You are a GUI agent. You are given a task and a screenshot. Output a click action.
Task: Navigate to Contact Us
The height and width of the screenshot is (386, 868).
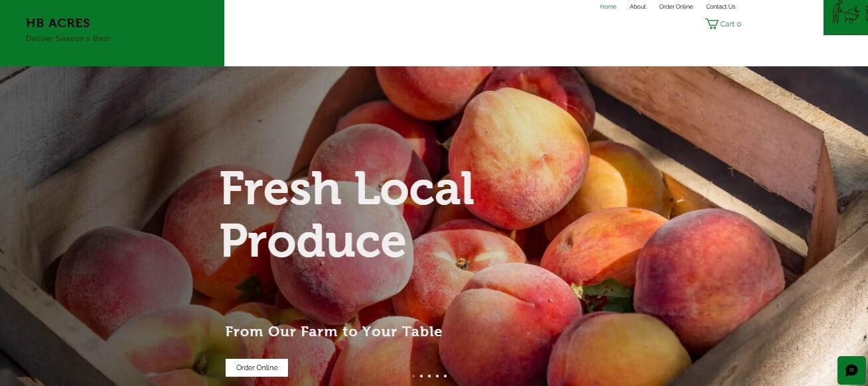[x=721, y=7]
